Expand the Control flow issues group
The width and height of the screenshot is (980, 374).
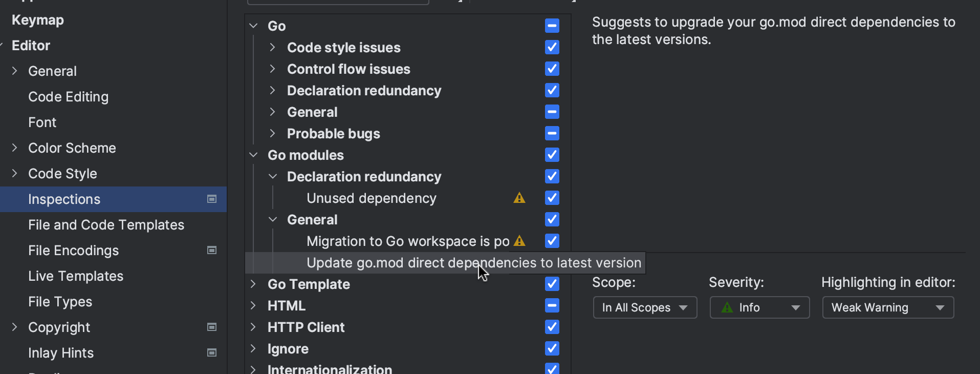pos(273,69)
